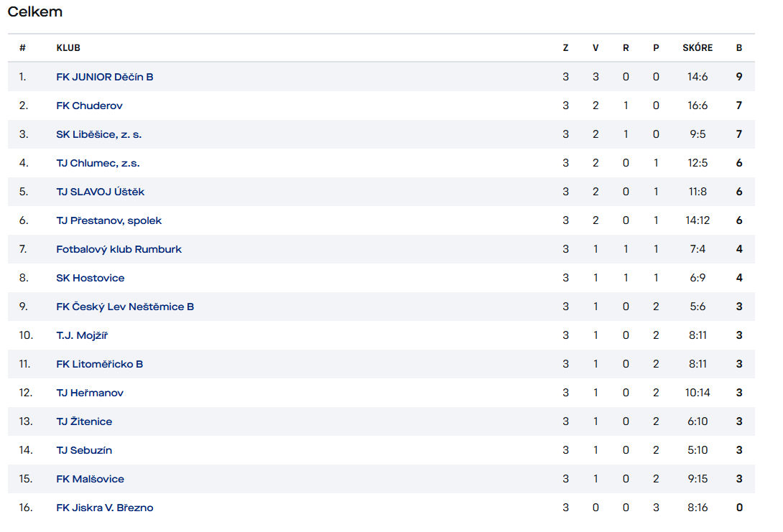Select FK Litoměřicko B link
The height and width of the screenshot is (532, 783).
[x=99, y=364]
